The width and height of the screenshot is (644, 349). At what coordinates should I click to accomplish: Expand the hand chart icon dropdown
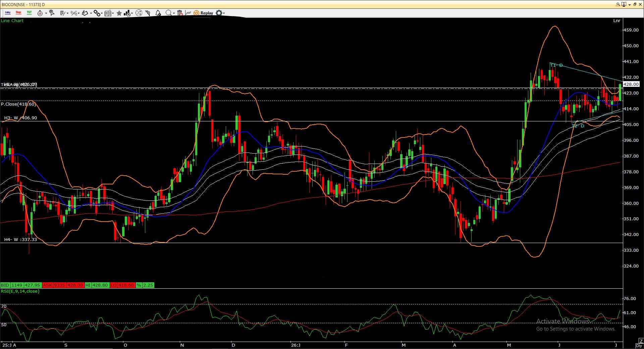point(91,13)
